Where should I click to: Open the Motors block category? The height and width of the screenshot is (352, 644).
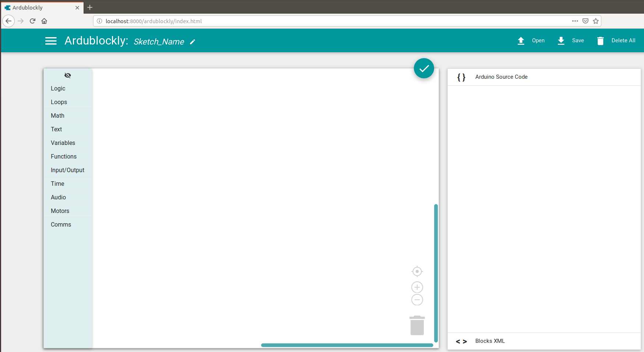coord(60,211)
